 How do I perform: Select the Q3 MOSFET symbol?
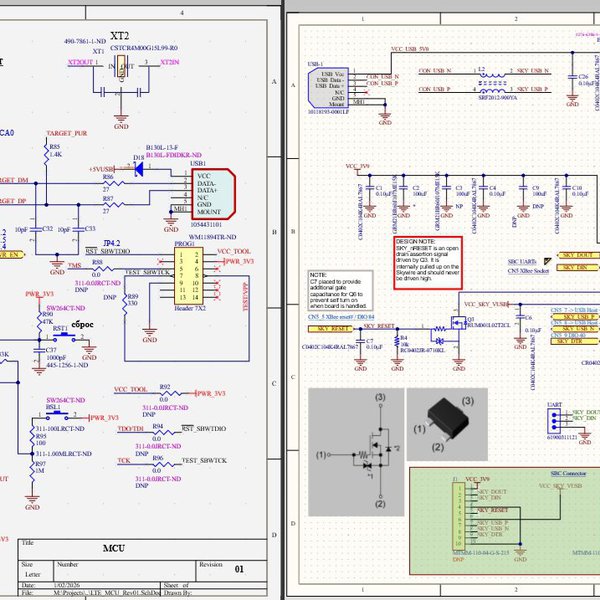(458, 323)
